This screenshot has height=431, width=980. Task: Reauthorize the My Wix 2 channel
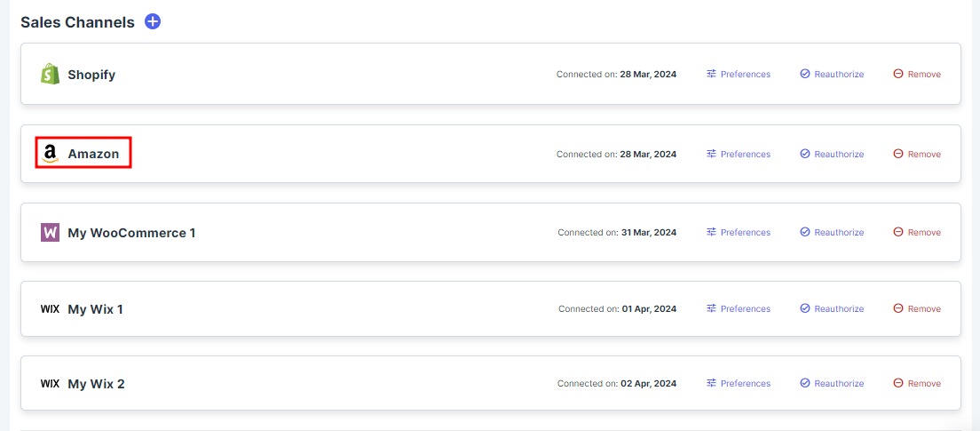click(x=832, y=383)
